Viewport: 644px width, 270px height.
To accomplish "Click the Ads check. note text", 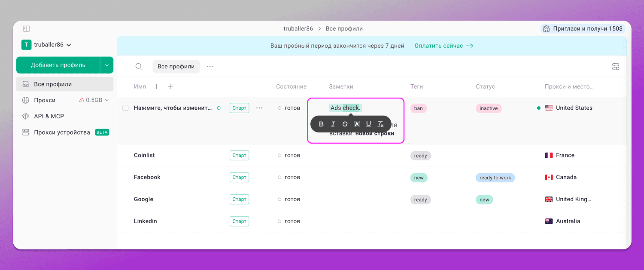I will (x=346, y=108).
